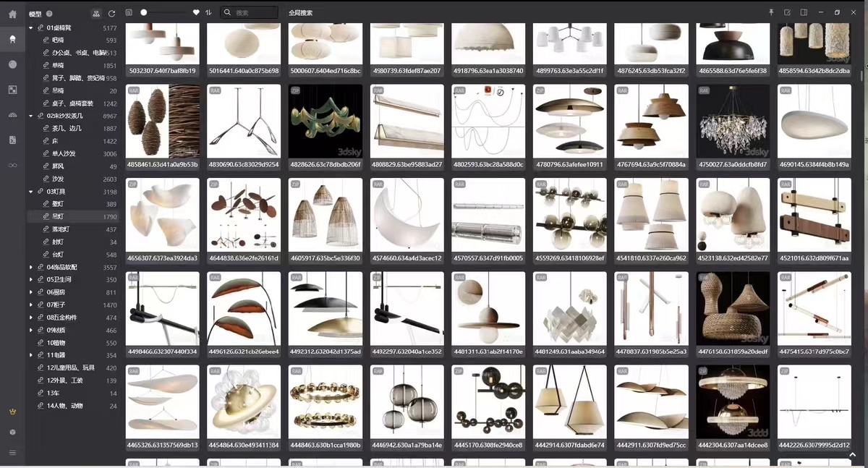Open the materials sphere section in the sidebar
The width and height of the screenshot is (868, 468).
pyautogui.click(x=12, y=64)
